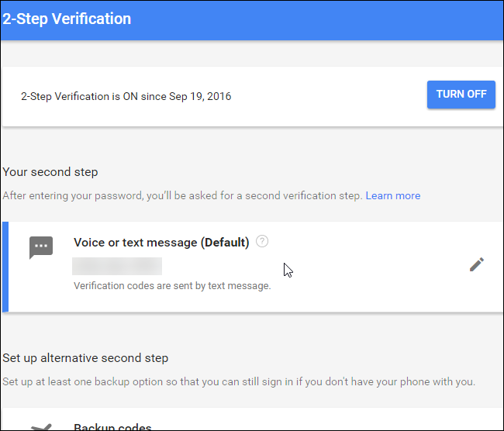Viewport: 504px width, 431px height.
Task: Click the Your second step heading
Action: 50,171
